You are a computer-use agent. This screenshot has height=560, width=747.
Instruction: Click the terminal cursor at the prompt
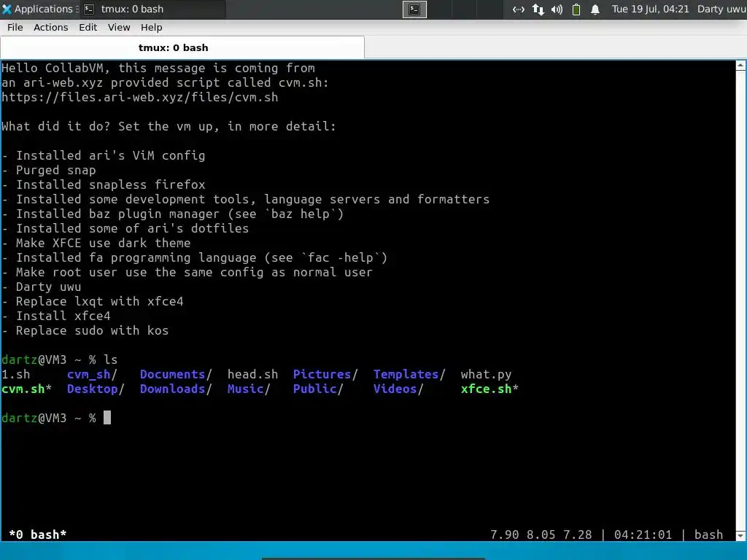(107, 418)
